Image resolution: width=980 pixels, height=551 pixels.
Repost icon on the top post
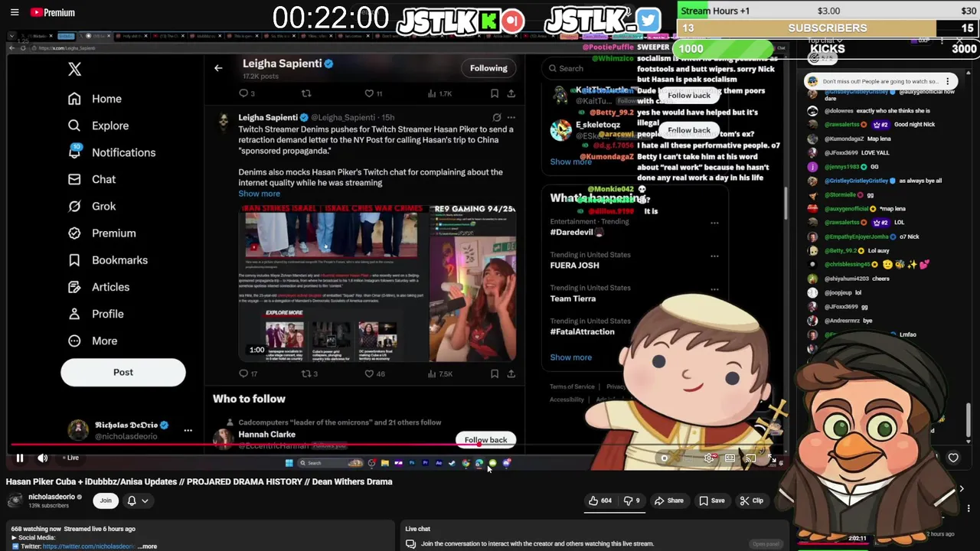point(306,93)
